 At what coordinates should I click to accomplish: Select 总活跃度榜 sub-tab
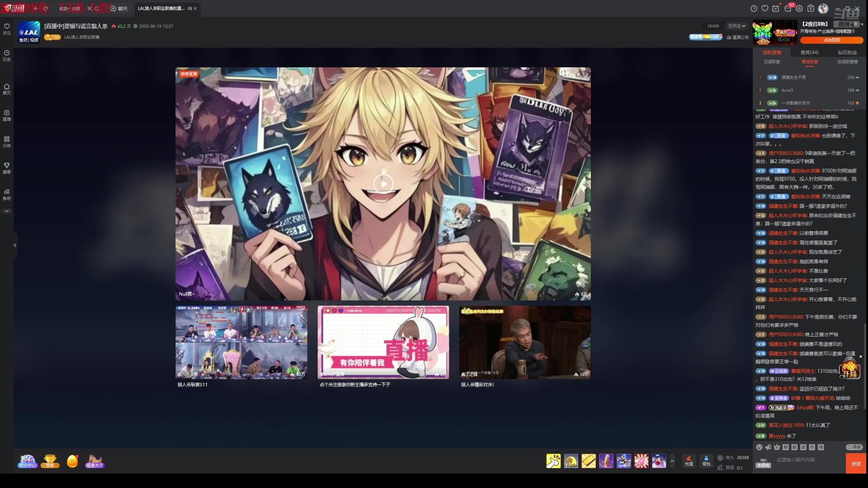tap(847, 62)
